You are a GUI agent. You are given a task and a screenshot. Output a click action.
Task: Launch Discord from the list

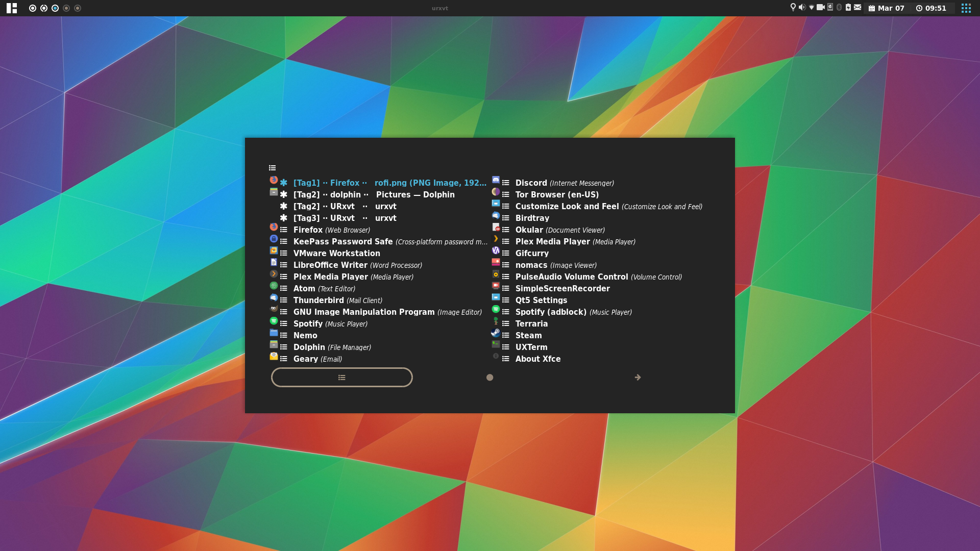[x=531, y=183]
